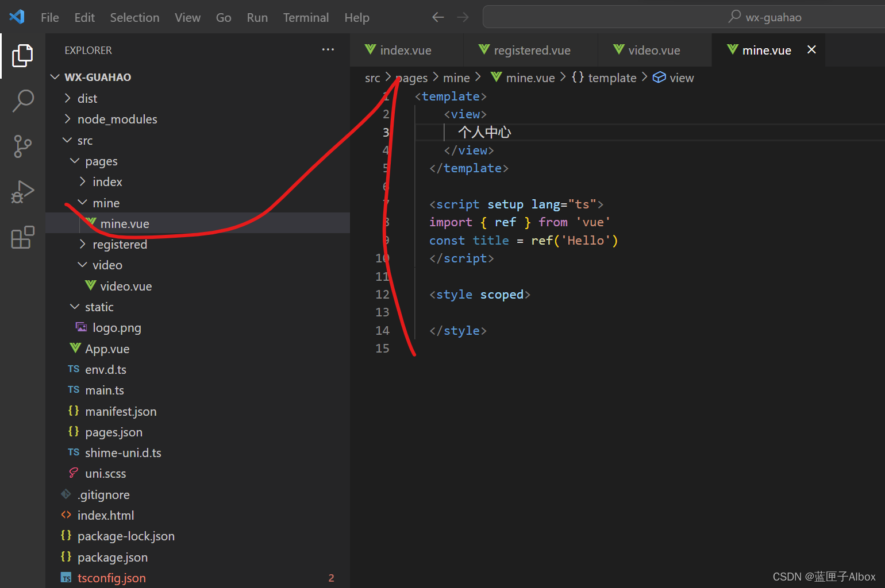Click the git icon beside .gitignore

[66, 494]
